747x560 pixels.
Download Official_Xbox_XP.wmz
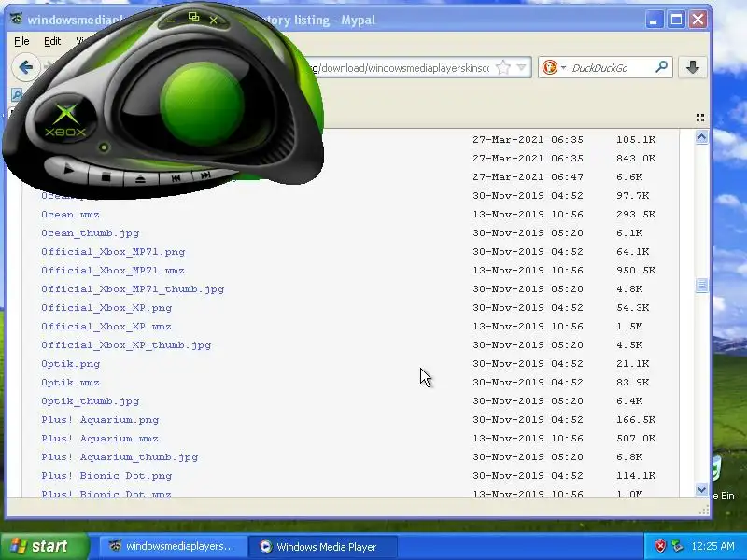(x=106, y=327)
